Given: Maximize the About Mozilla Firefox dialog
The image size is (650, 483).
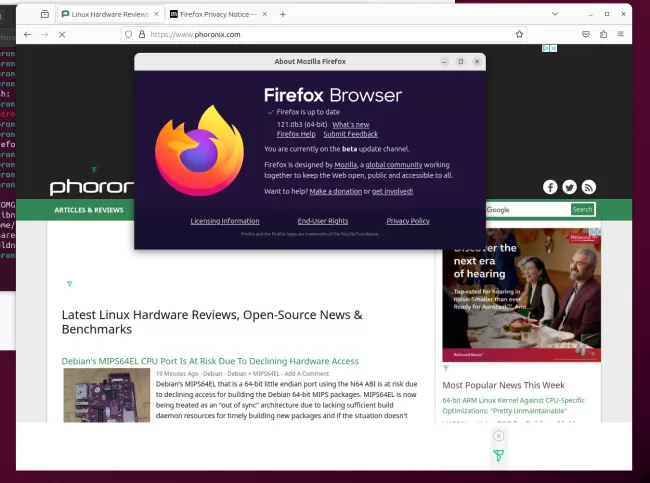Looking at the screenshot, I should 461,62.
